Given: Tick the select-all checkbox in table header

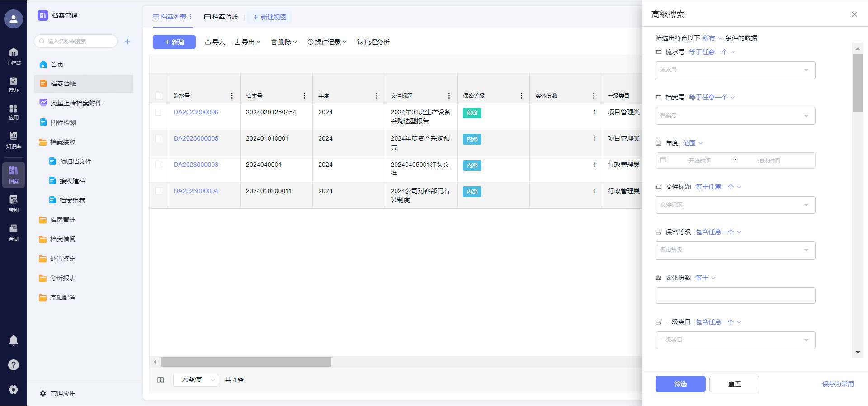Looking at the screenshot, I should [x=159, y=96].
